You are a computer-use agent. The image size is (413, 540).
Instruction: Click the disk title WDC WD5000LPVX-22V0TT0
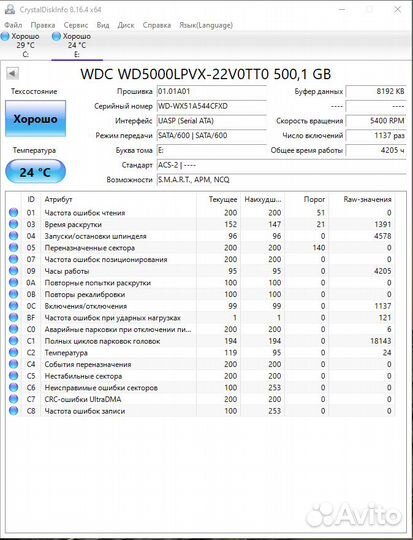(175, 74)
